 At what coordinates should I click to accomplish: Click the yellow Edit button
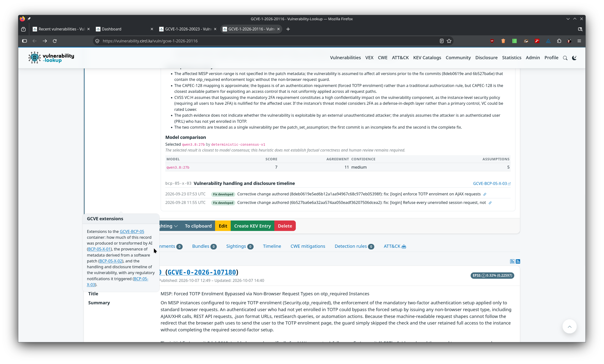[223, 226]
